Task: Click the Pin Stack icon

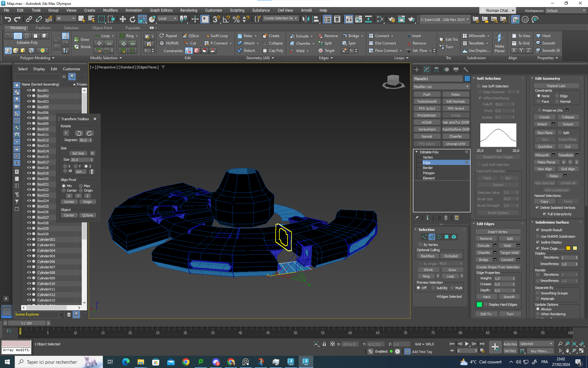Action: (417, 218)
